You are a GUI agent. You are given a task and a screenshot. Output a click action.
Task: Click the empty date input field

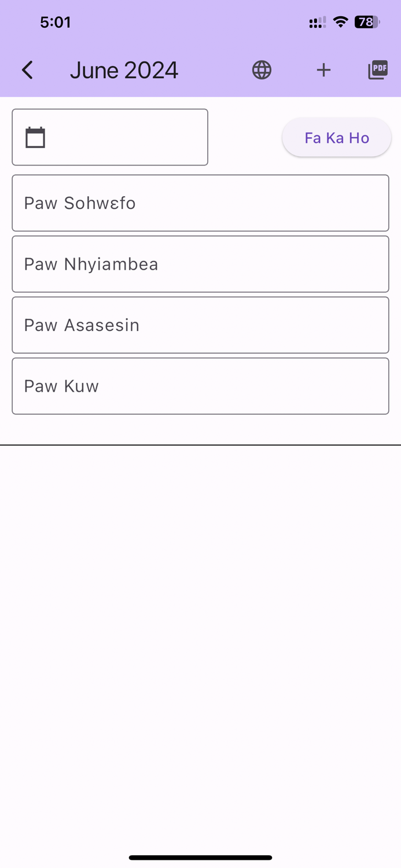(110, 137)
